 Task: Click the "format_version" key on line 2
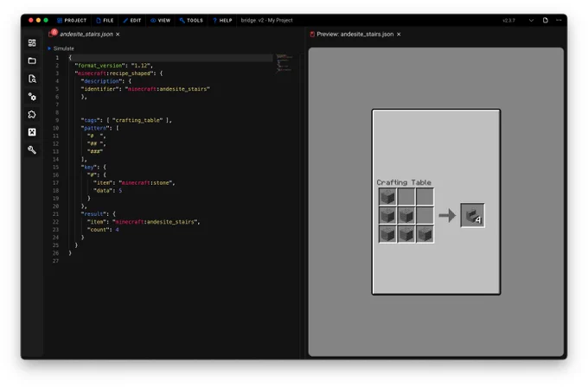[x=100, y=66]
